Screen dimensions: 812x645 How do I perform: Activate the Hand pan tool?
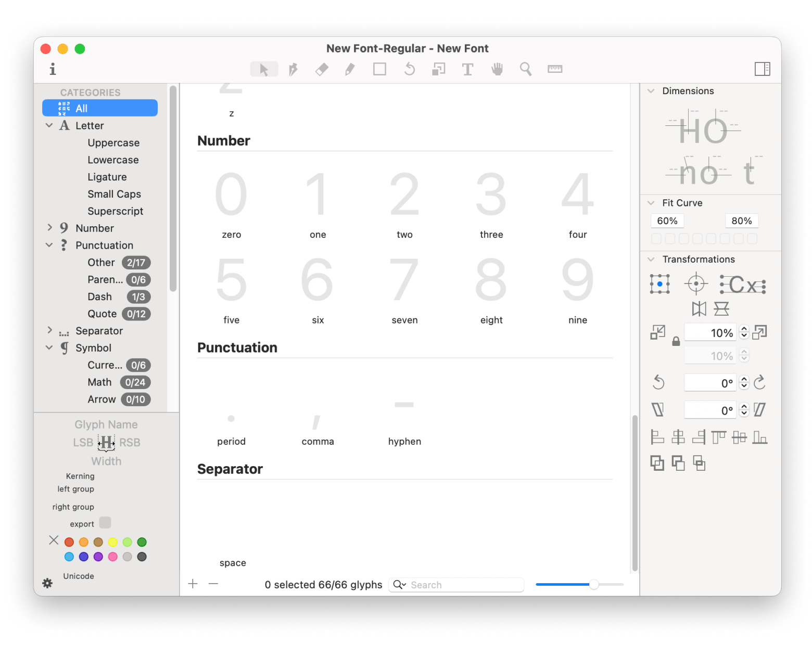(x=497, y=69)
